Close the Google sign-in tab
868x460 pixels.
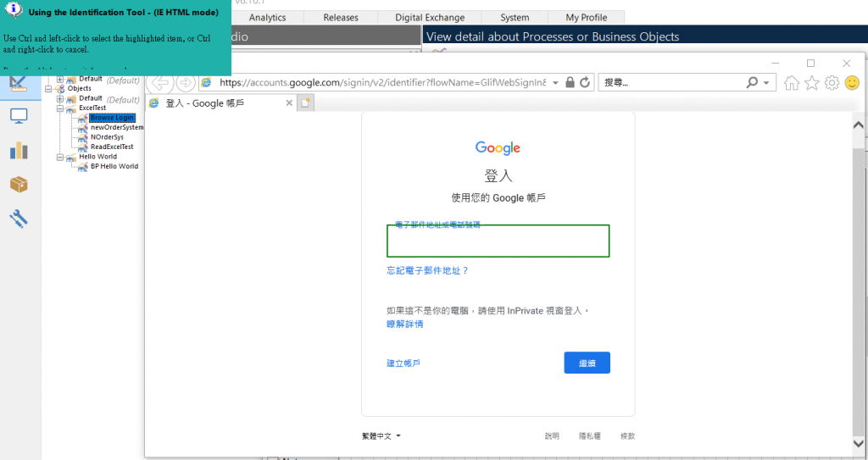click(x=289, y=103)
